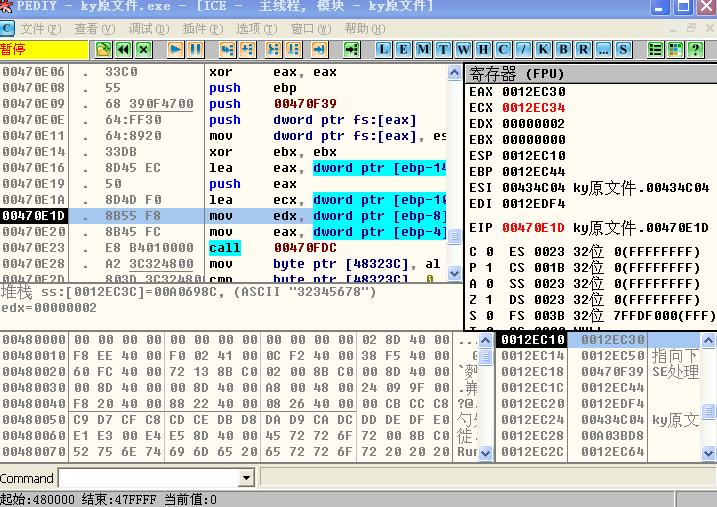Select the current instruction at 00470E1D
This screenshot has width=717, height=507.
click(x=224, y=216)
